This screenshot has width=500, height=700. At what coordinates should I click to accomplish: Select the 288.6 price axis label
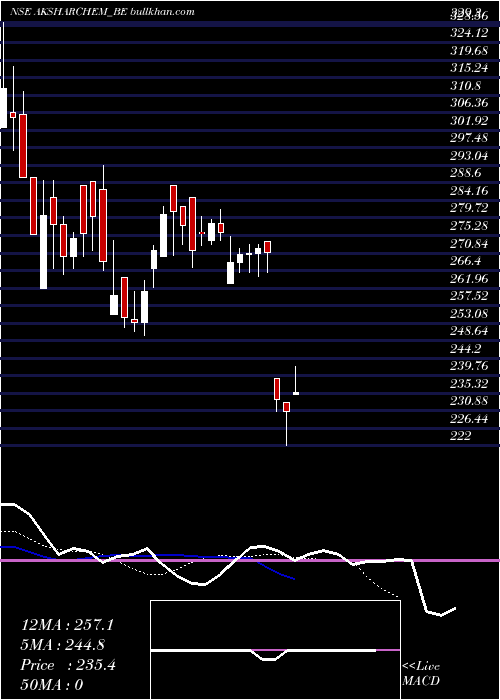click(466, 173)
